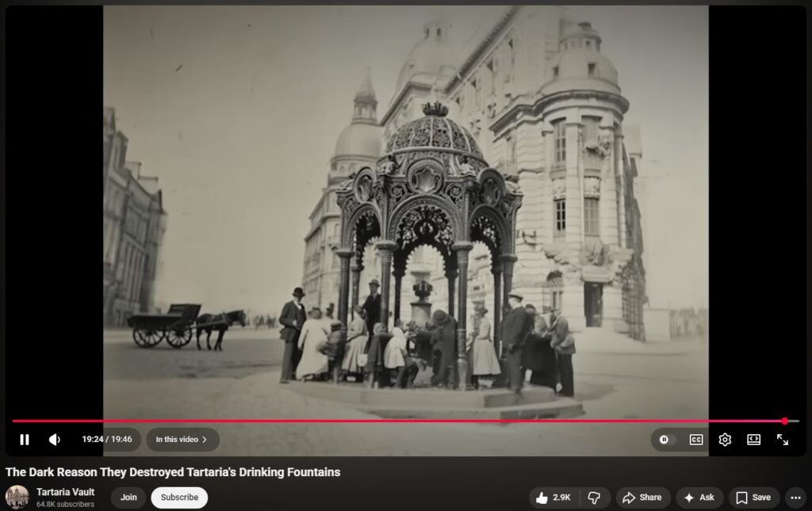Open the video settings gear

(x=725, y=440)
